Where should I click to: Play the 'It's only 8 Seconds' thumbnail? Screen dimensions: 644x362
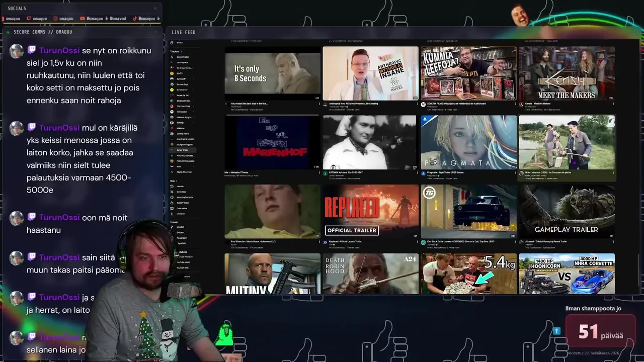(x=272, y=73)
